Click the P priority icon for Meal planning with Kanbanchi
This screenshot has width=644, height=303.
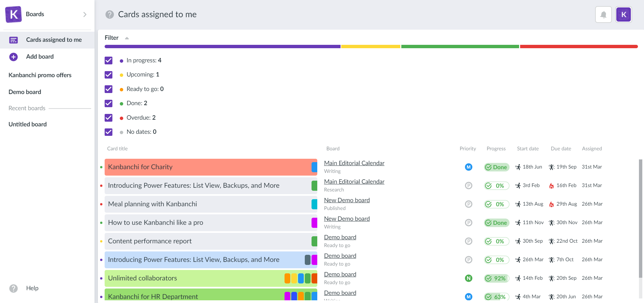468,204
